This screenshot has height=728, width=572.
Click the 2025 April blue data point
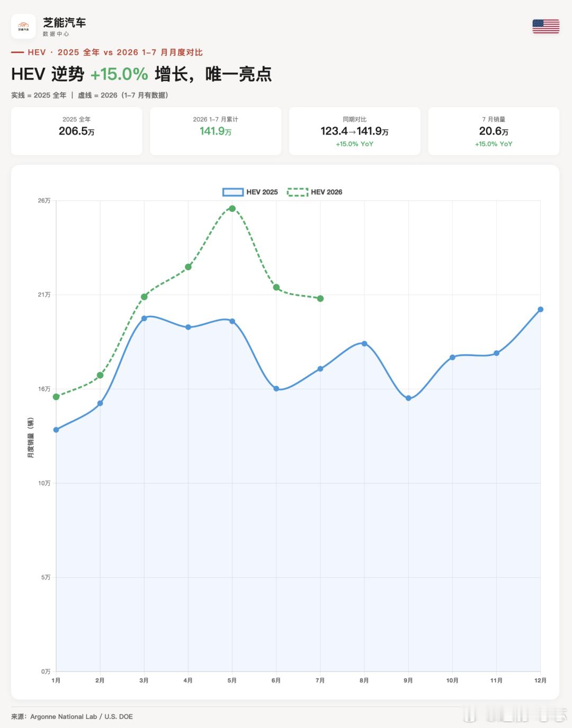(x=188, y=327)
